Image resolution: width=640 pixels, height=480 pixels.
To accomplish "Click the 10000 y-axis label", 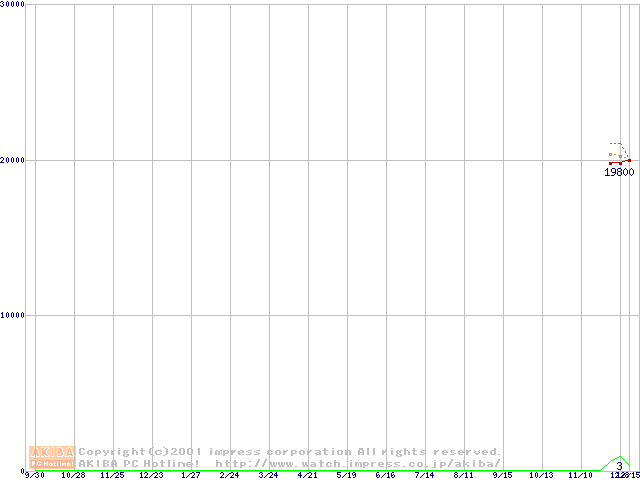I will [x=14, y=315].
